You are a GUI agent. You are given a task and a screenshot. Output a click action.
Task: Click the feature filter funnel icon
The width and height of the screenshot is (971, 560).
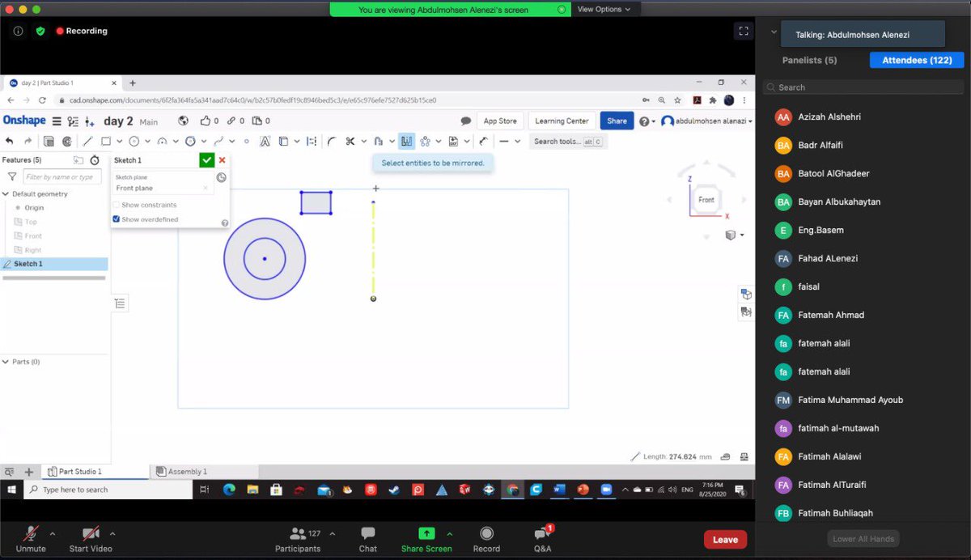pyautogui.click(x=12, y=176)
